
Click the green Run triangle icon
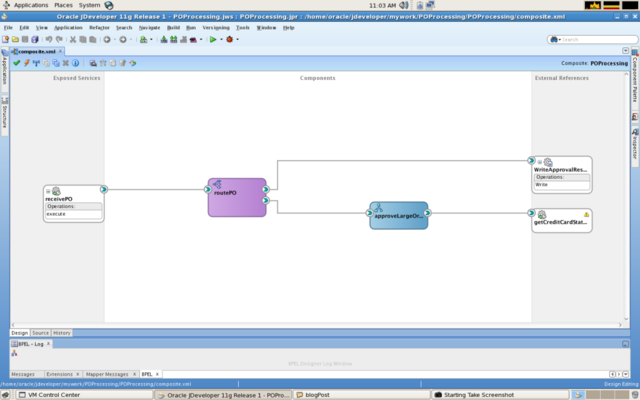coord(213,40)
